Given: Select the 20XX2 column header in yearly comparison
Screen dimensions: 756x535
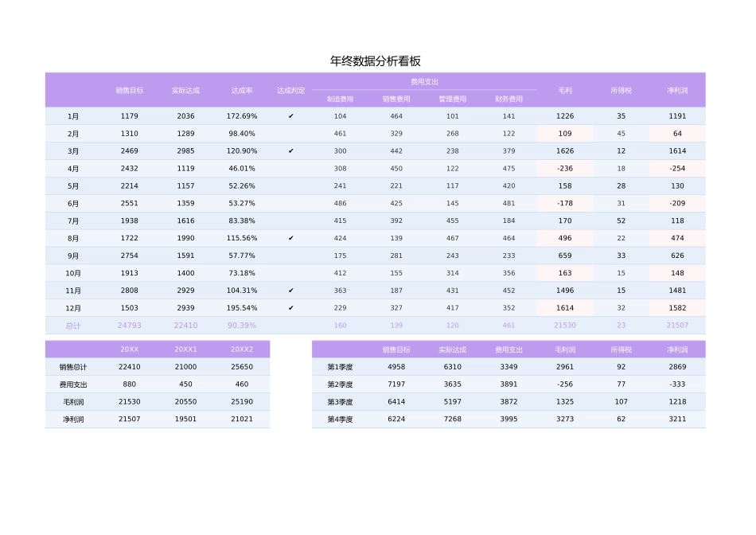Looking at the screenshot, I should click(x=241, y=349).
